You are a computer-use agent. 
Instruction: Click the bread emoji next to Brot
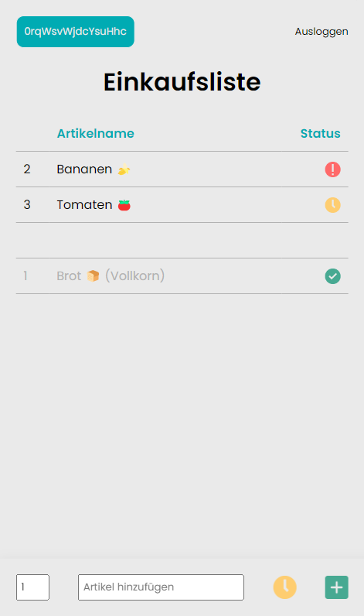(x=93, y=276)
